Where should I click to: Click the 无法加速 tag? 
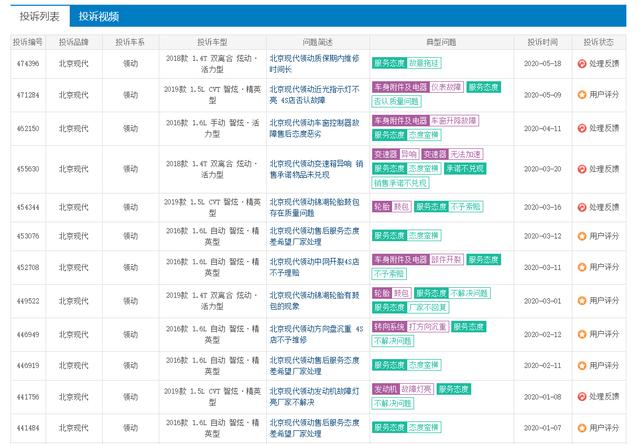pos(466,154)
